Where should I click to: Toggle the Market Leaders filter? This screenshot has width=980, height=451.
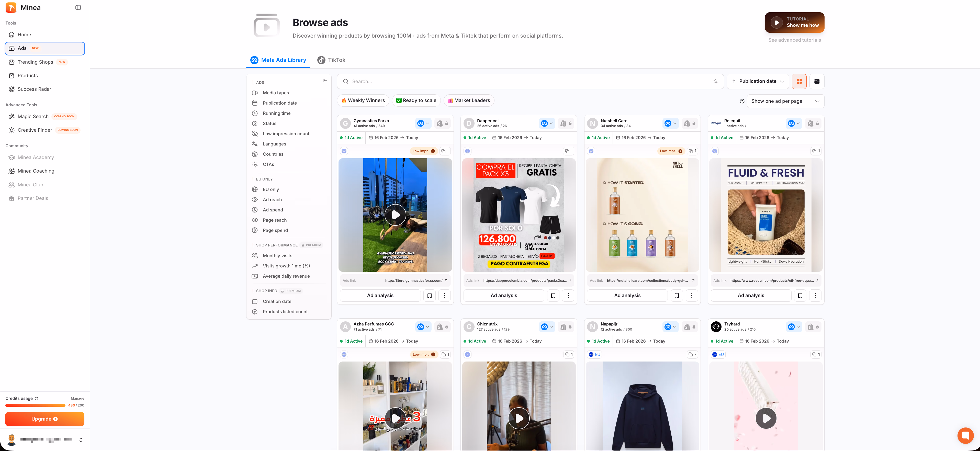469,100
